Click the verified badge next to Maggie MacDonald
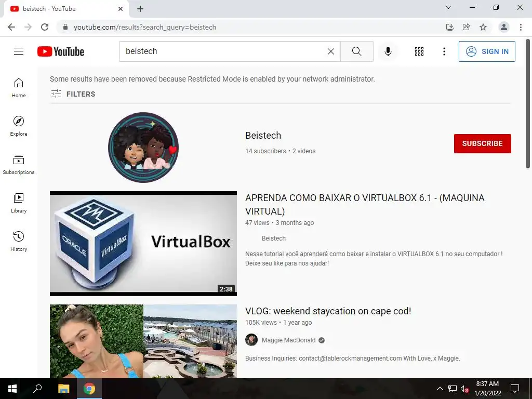The image size is (532, 399). coord(322,340)
